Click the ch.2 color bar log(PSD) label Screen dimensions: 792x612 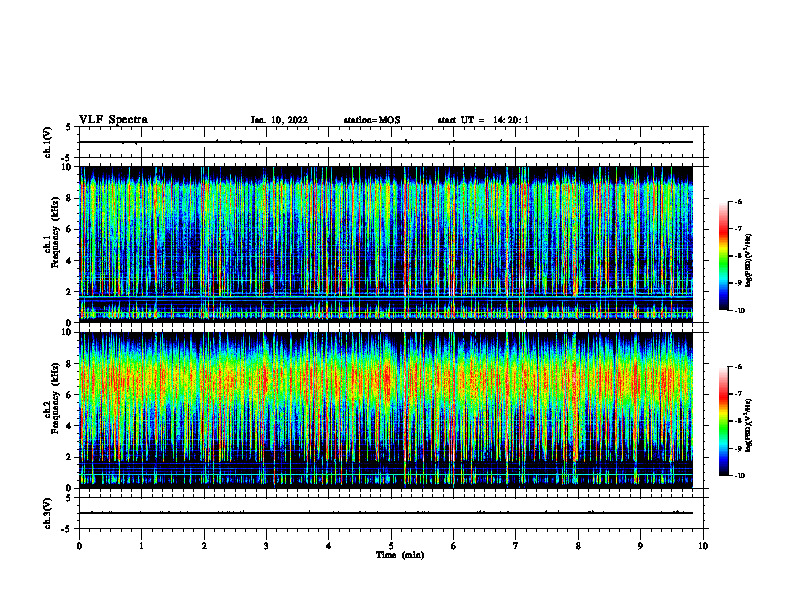pos(749,426)
